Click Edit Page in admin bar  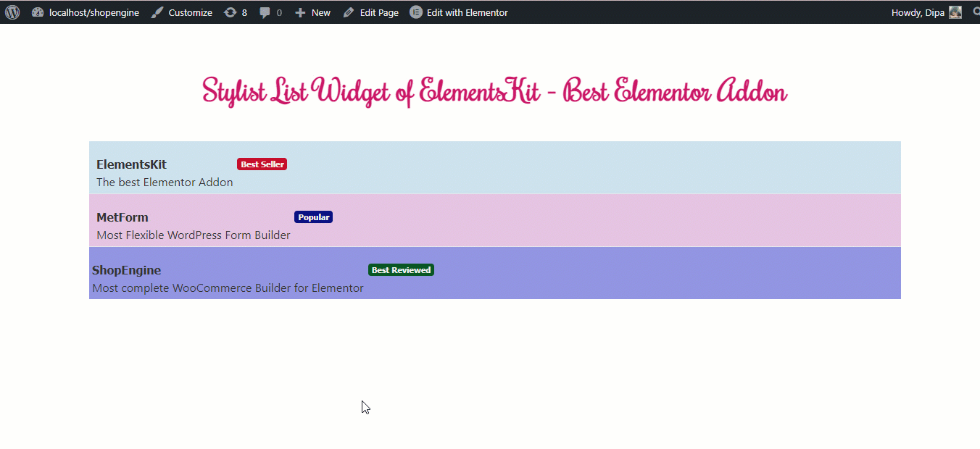pos(370,12)
